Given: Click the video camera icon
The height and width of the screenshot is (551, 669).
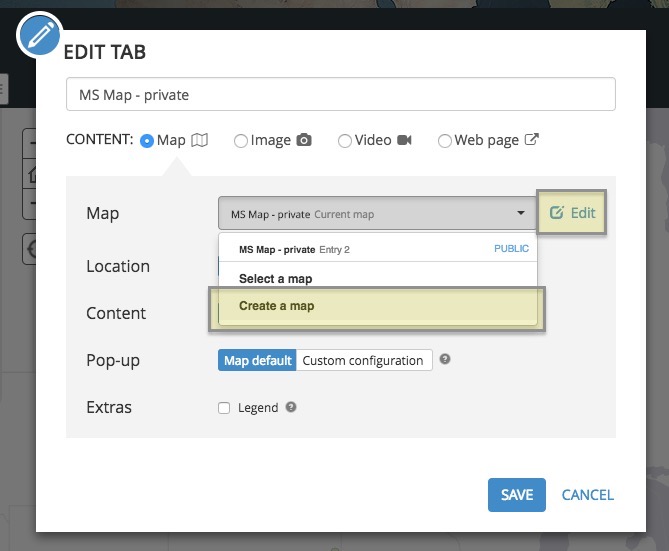Looking at the screenshot, I should tap(404, 141).
